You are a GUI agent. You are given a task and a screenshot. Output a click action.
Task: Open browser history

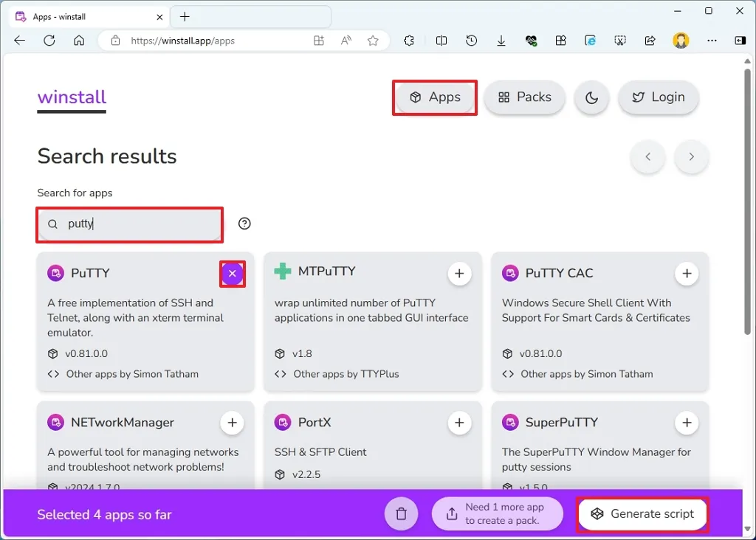(x=472, y=41)
